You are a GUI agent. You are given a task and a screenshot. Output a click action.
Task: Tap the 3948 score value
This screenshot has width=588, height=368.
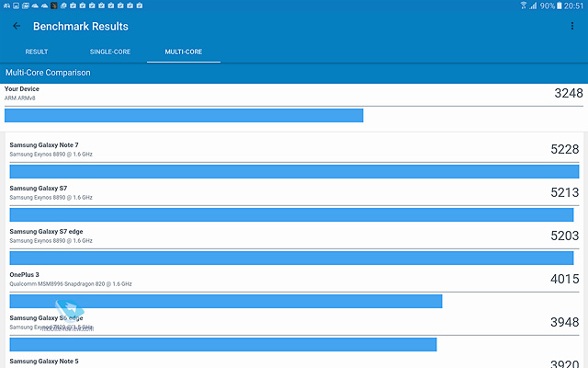(x=565, y=322)
